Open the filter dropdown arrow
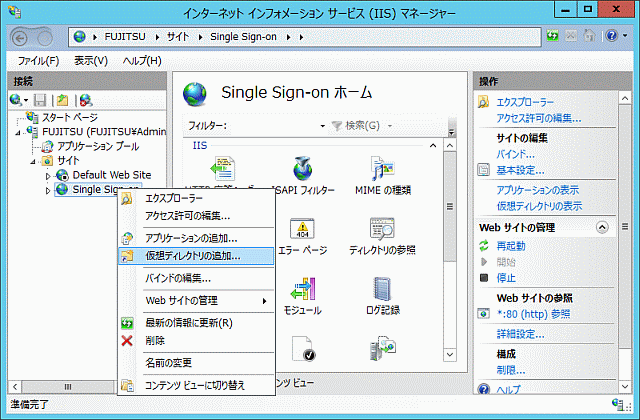The width and height of the screenshot is (640, 420). pyautogui.click(x=322, y=126)
